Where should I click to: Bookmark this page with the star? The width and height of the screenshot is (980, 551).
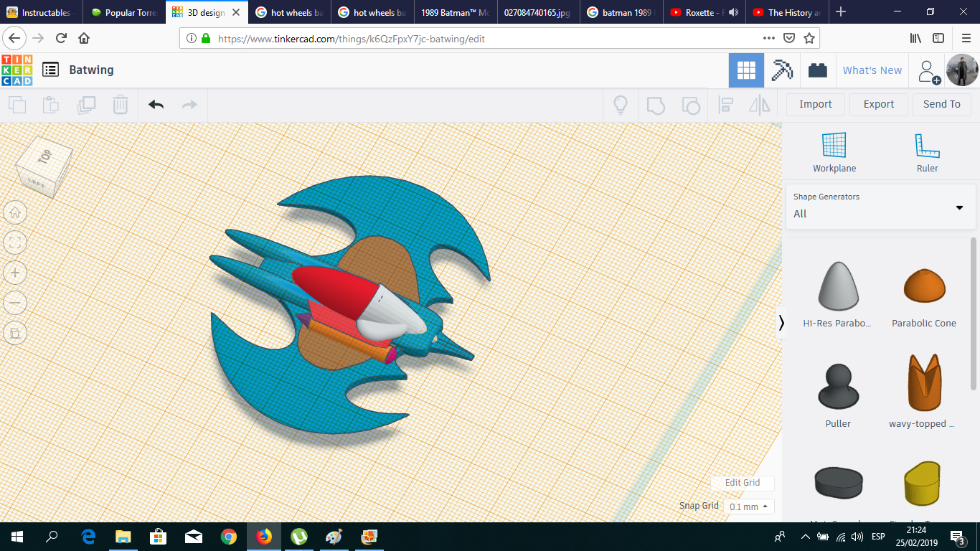pos(809,38)
